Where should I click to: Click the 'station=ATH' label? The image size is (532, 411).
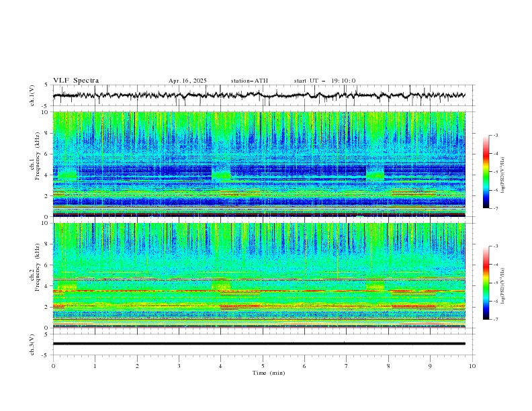[x=249, y=81]
